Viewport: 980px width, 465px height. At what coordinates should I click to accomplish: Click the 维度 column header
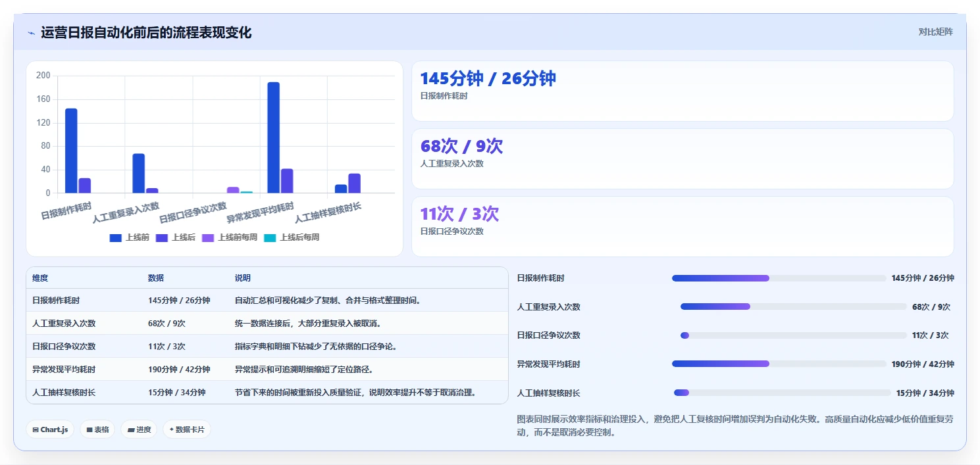tap(40, 278)
